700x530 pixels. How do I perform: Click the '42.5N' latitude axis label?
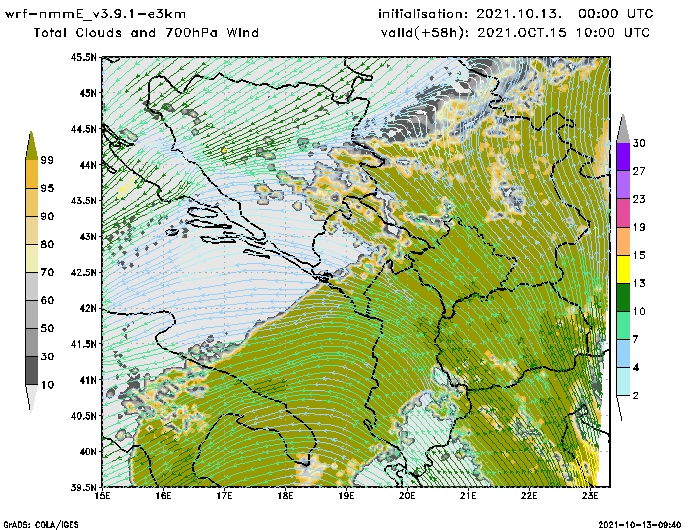pos(83,272)
